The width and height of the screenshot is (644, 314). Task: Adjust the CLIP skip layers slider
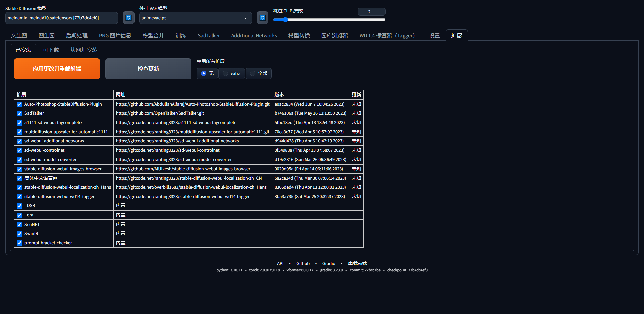click(x=285, y=20)
